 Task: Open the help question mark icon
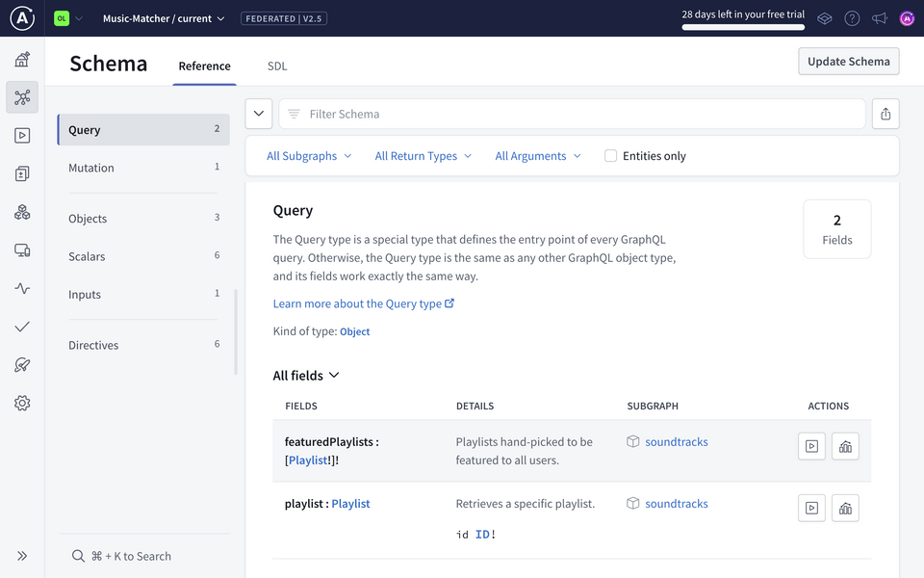coord(852,18)
